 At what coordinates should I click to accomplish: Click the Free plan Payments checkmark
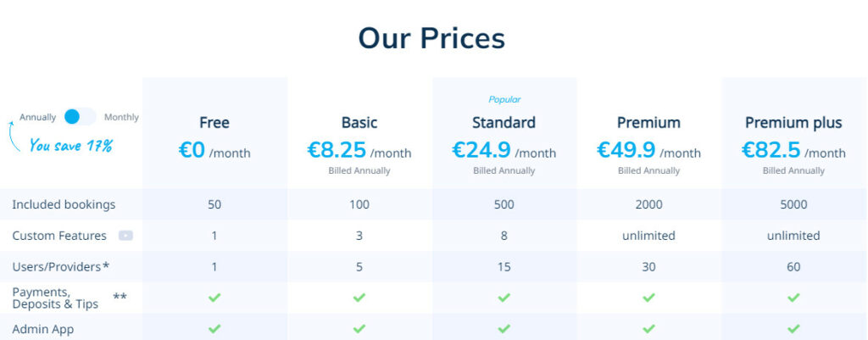[214, 298]
